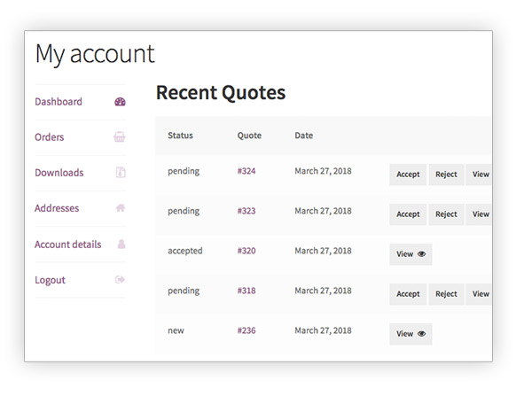
Task: Click the Addresses house icon
Action: point(121,208)
